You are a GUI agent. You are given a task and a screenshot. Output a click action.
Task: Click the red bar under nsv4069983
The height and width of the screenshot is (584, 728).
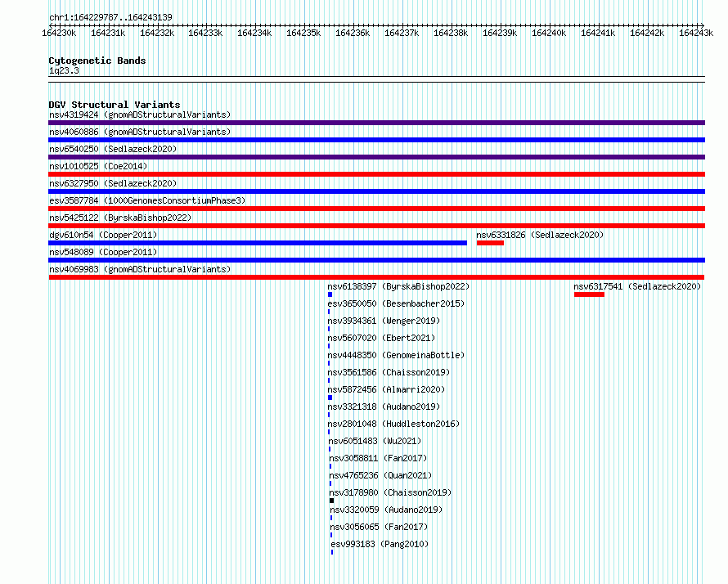[376, 277]
